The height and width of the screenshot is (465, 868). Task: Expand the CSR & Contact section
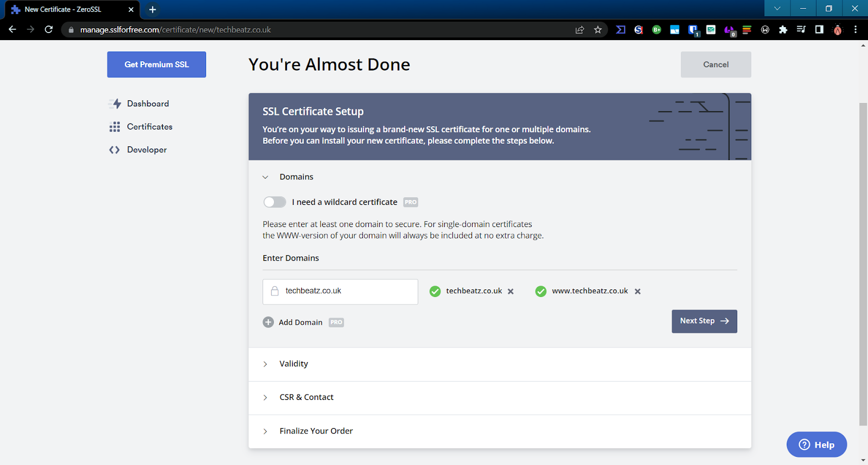pyautogui.click(x=265, y=398)
